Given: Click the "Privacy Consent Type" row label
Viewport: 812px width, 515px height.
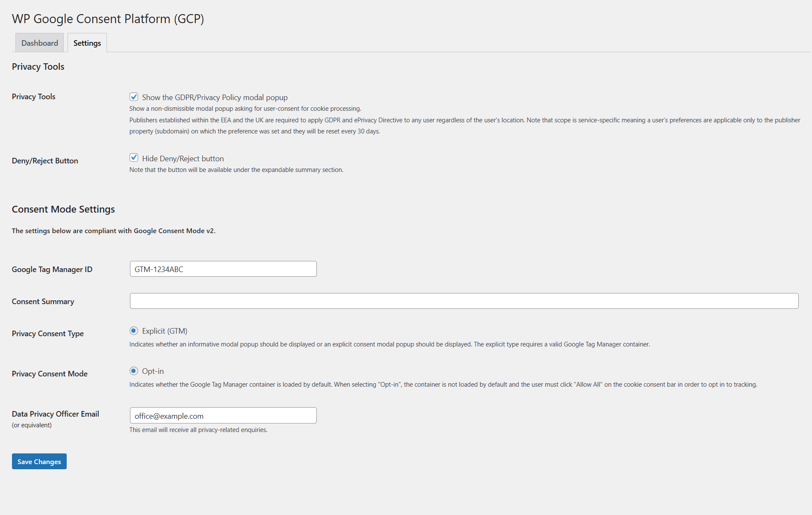Looking at the screenshot, I should click(x=48, y=334).
